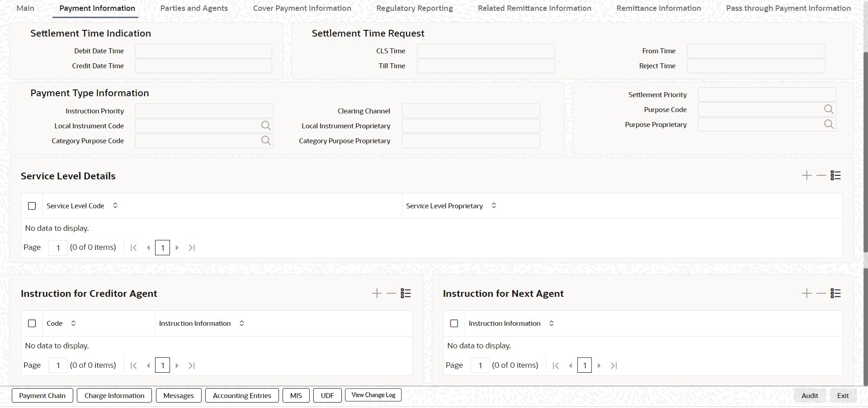Image resolution: width=868 pixels, height=408 pixels.
Task: Switch to the Main tab
Action: [25, 8]
